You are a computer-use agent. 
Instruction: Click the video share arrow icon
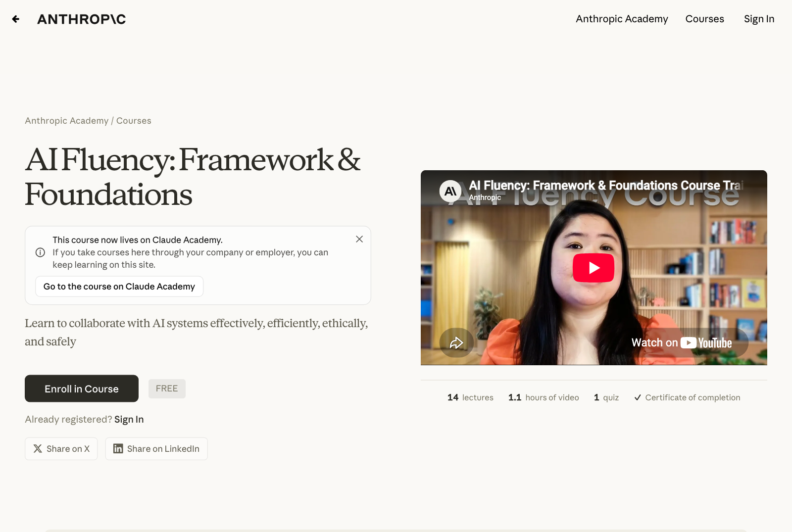(456, 342)
